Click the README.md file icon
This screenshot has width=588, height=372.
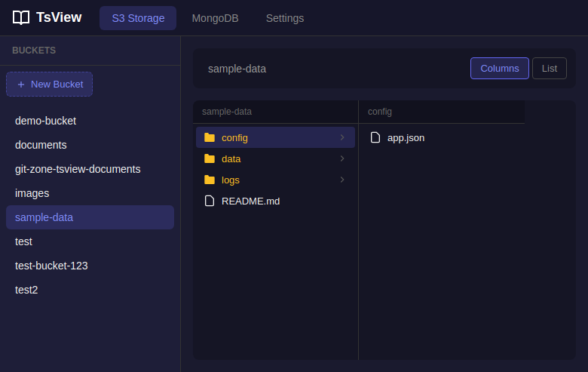click(210, 201)
